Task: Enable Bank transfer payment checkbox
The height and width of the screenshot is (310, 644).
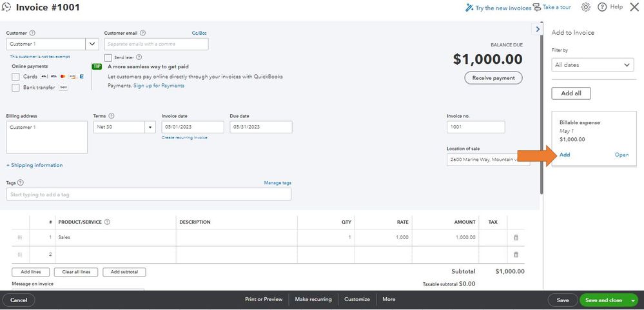Action: pos(15,88)
